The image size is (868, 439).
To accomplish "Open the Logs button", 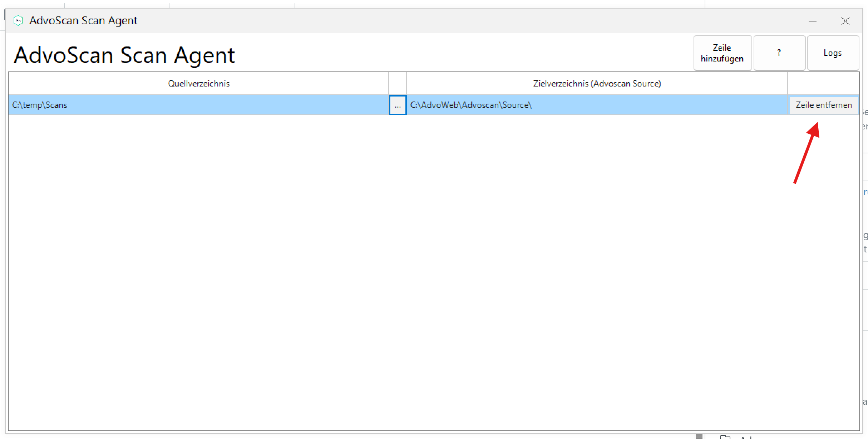I will click(x=833, y=53).
